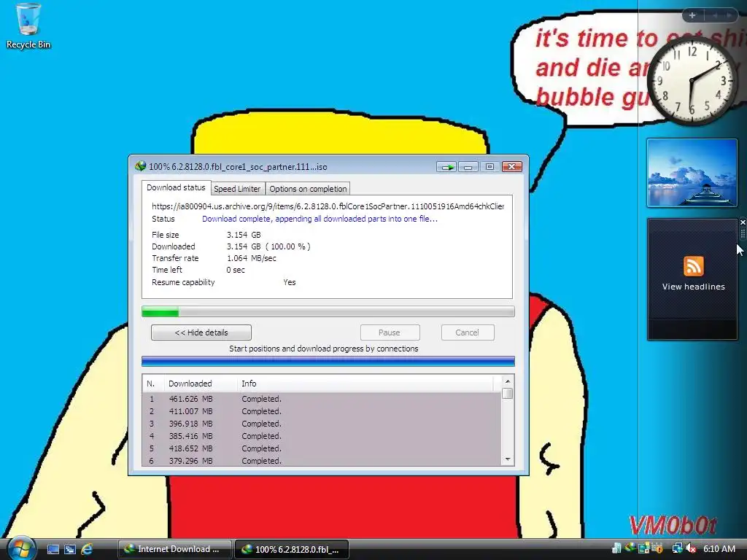Click the 100% 6.2.8128.0.fbl taskbar button
Screen dimensions: 747x560
click(292, 549)
